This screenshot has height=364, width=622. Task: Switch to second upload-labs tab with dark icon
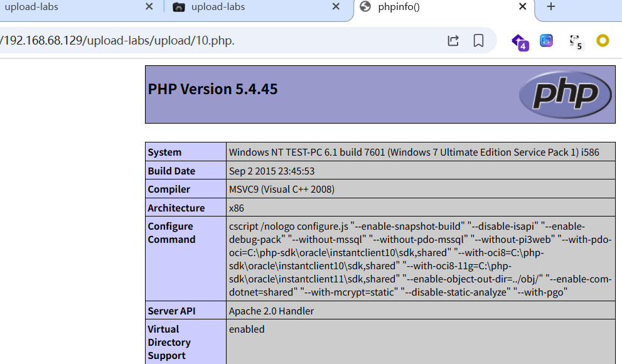(x=254, y=7)
